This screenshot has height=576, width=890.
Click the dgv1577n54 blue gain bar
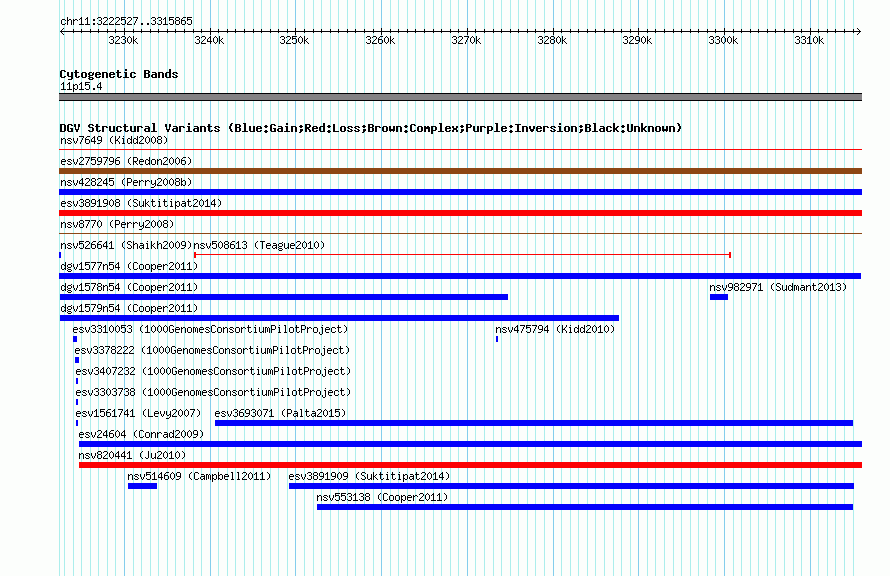coord(460,276)
